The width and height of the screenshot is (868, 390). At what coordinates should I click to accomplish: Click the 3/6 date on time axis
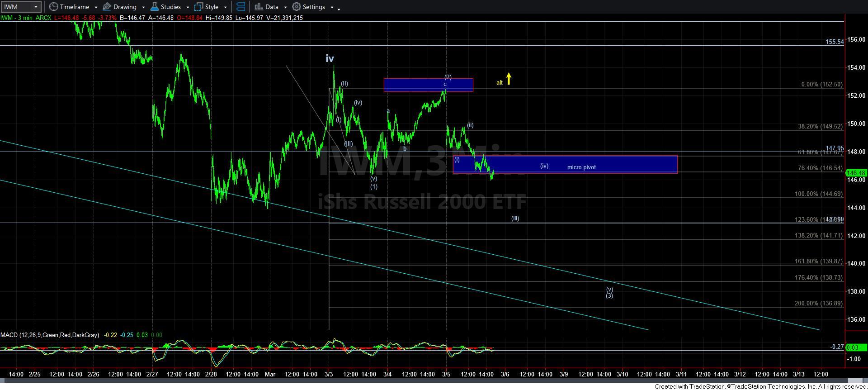505,374
